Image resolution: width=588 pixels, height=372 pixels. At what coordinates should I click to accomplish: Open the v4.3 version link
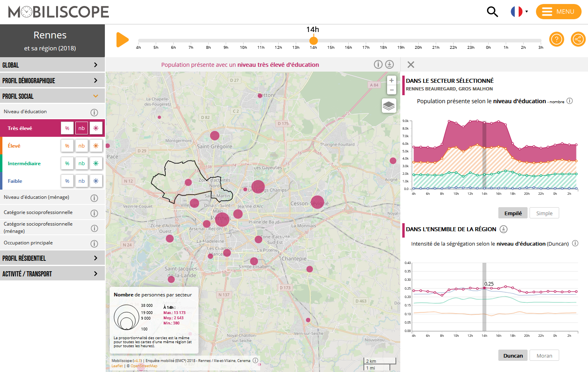tap(137, 361)
